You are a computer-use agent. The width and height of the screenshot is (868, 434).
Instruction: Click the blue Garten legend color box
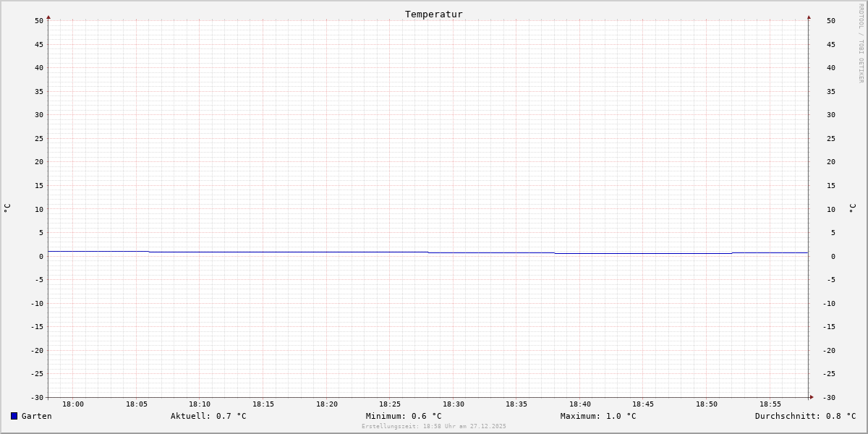tap(14, 416)
